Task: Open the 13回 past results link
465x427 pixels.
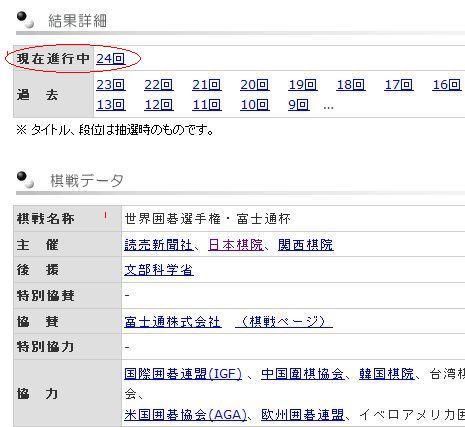Action: 111,105
